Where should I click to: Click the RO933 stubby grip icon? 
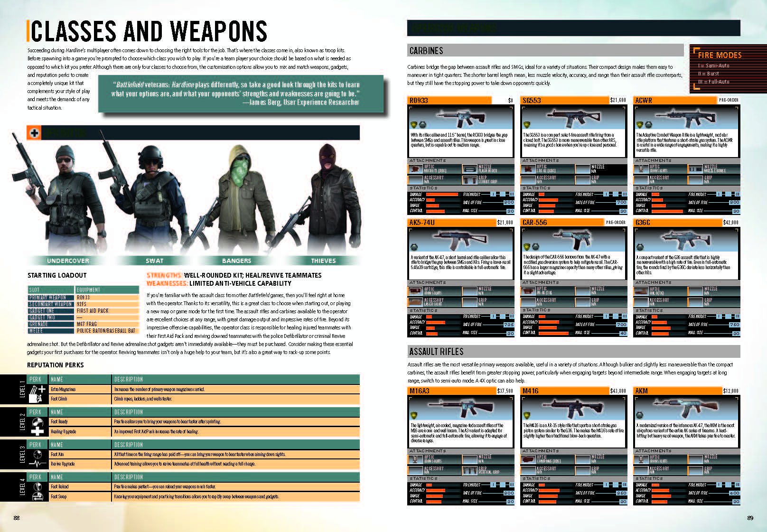[x=470, y=180]
